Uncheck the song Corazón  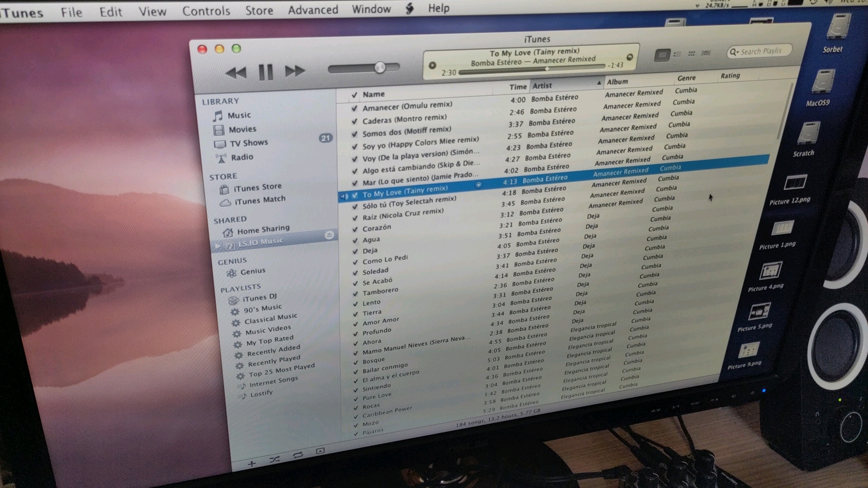(x=355, y=229)
